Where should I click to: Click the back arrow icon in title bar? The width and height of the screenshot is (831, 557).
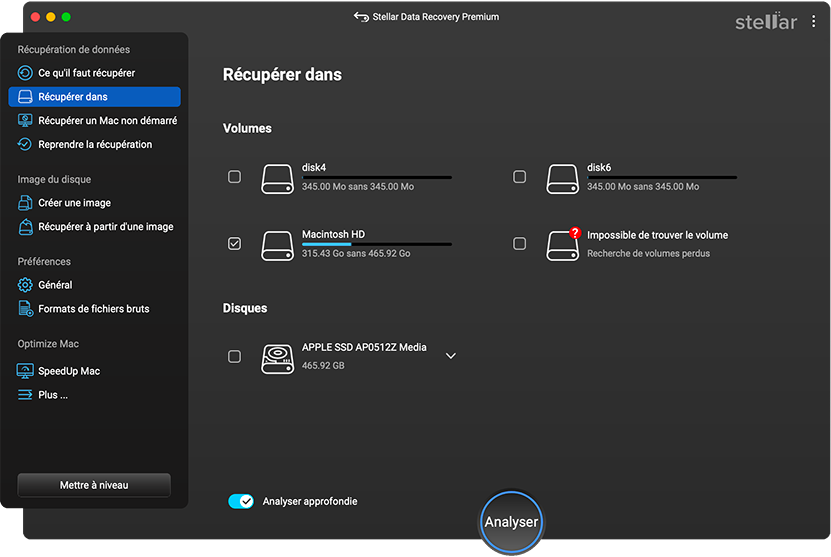[361, 17]
